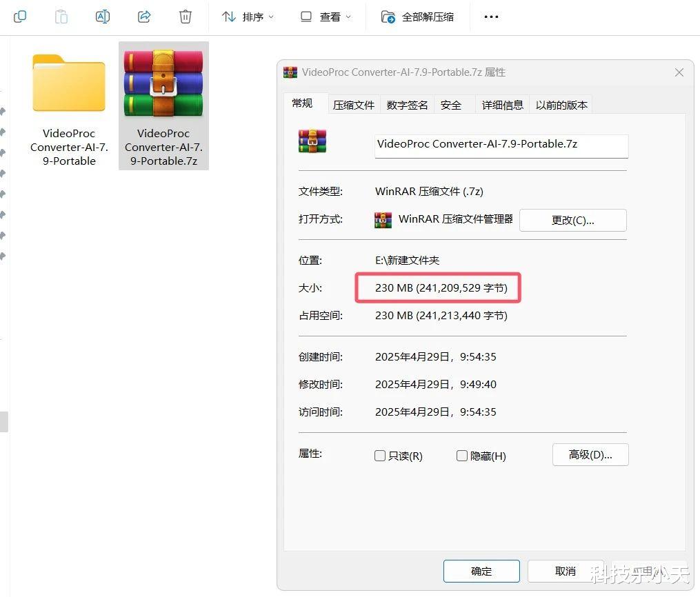This screenshot has width=700, height=597.
Task: Click 全部解压缩 extract all button
Action: [417, 17]
